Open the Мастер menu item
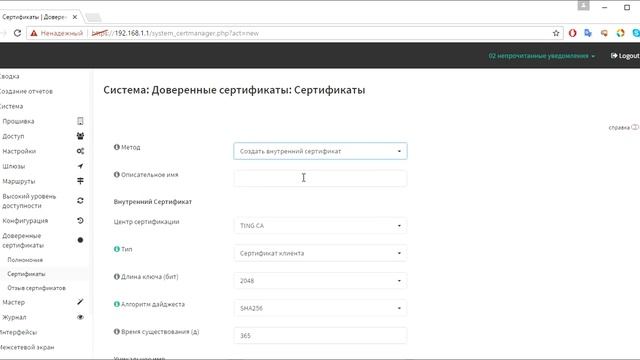The image size is (640, 360). pos(13,302)
